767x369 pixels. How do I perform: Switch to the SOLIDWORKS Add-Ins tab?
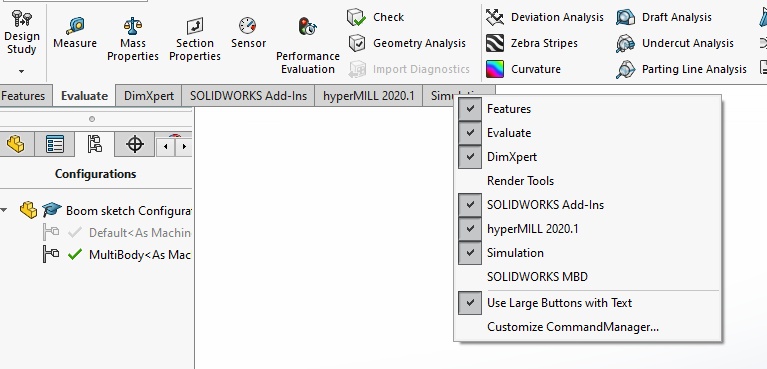248,95
